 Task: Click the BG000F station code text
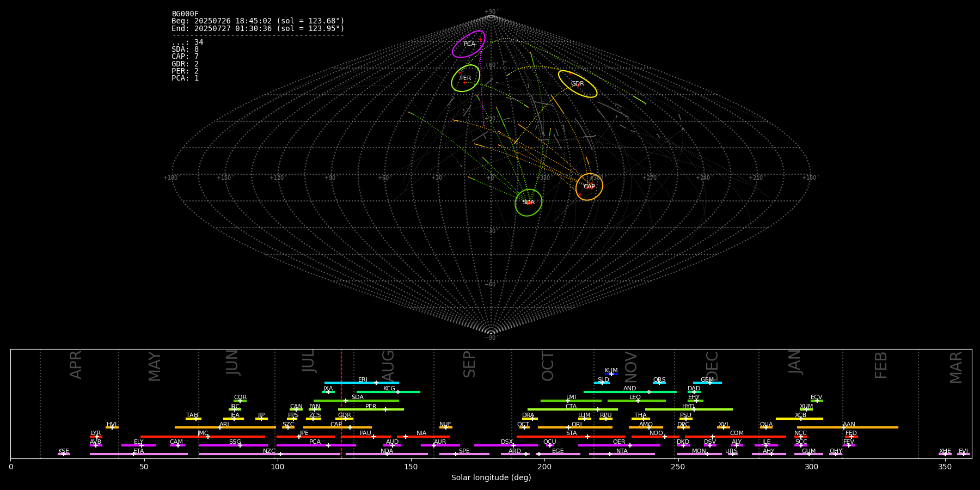tap(185, 14)
